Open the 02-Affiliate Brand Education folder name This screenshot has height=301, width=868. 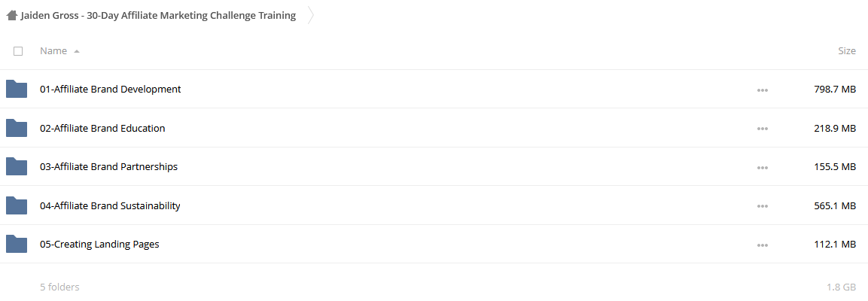click(102, 128)
